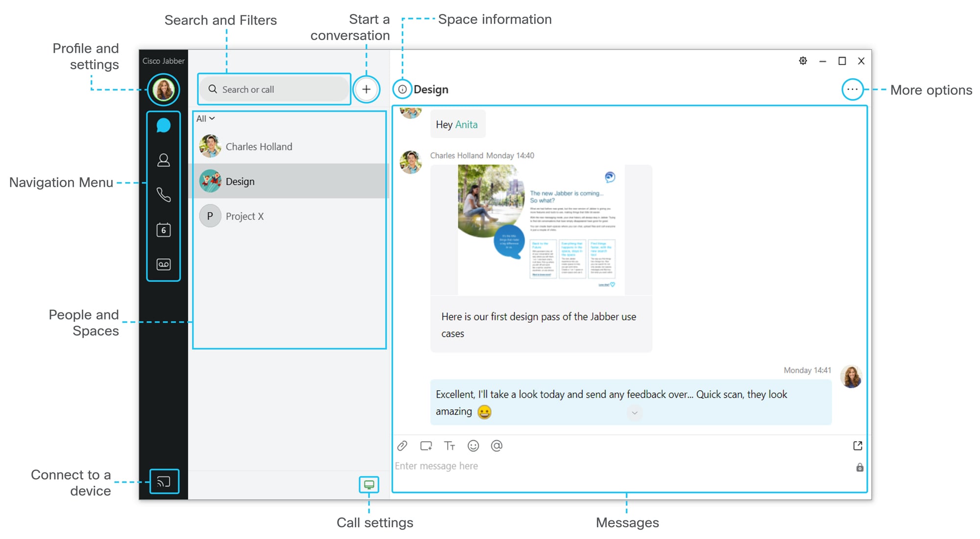Click the connect to a device icon

click(164, 482)
